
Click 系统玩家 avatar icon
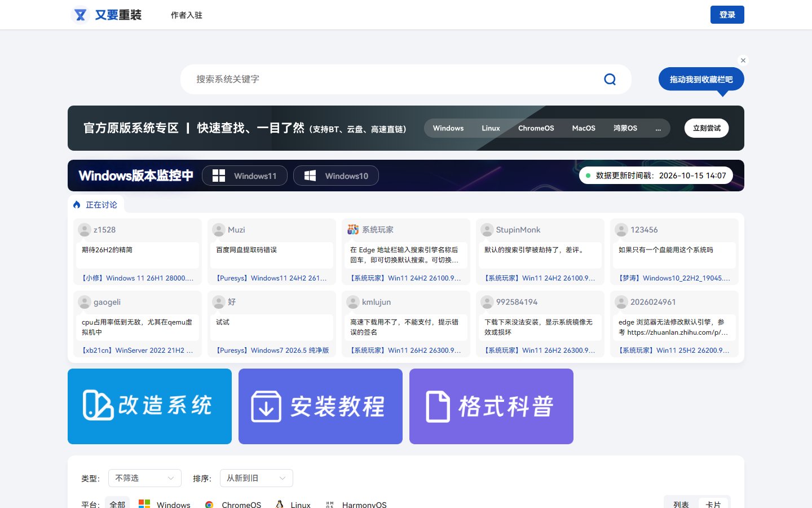[x=353, y=230]
